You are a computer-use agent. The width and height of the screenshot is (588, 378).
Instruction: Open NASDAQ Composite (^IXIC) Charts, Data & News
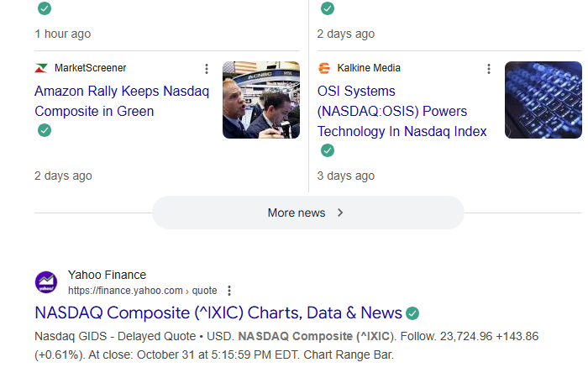218,312
